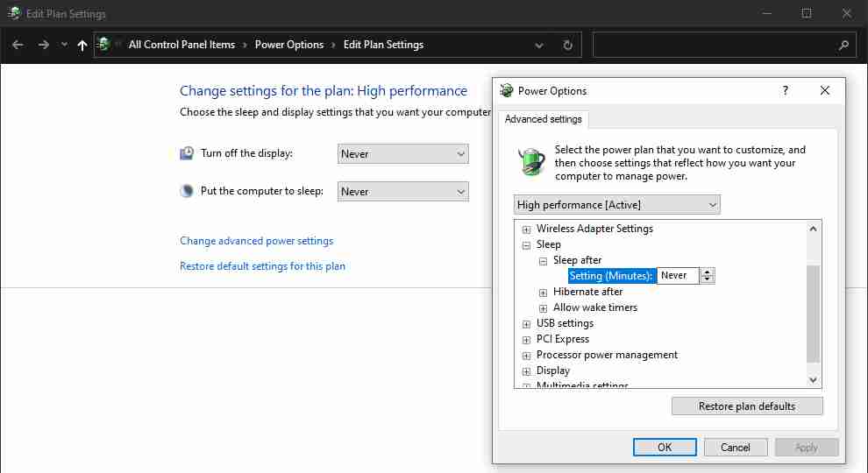Go back using the back arrow
868x473 pixels.
pyautogui.click(x=18, y=45)
